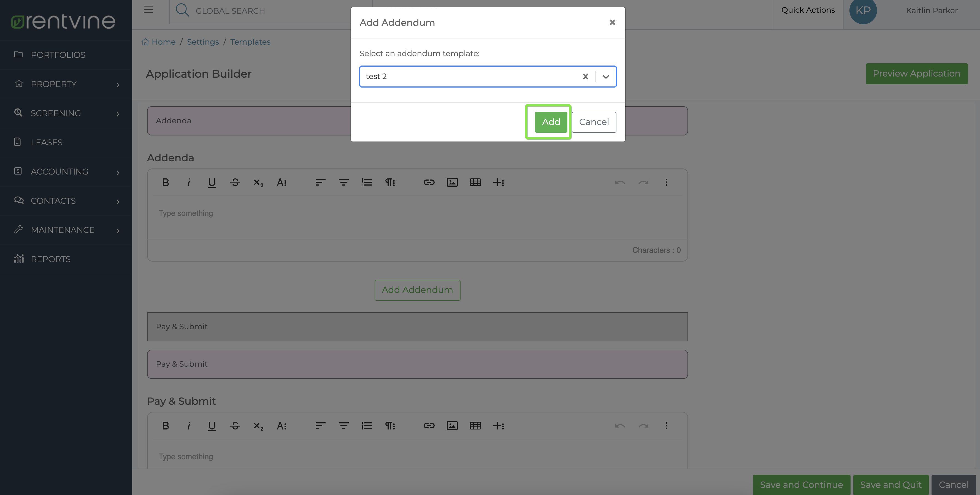Click Save and Quit button

(890, 485)
